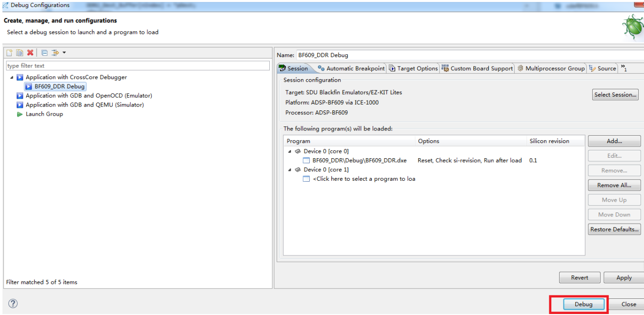Click the file icon beside BF609_DDR.dxe

pos(306,161)
